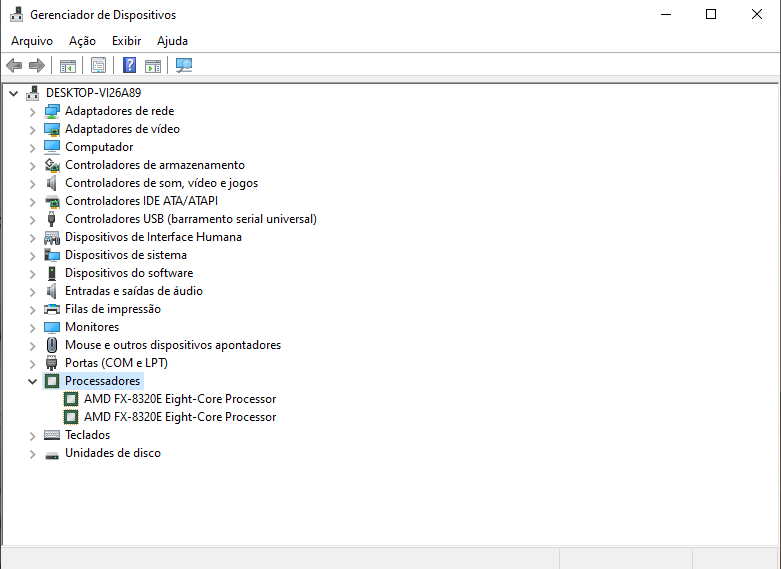Image resolution: width=781 pixels, height=569 pixels.
Task: Click the Computador monitor icon
Action: (x=52, y=147)
